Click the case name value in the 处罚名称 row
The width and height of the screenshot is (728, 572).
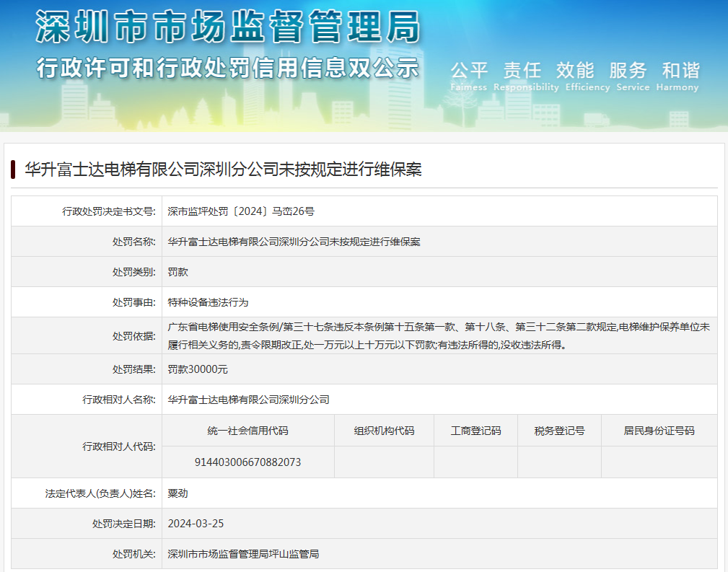pyautogui.click(x=294, y=242)
